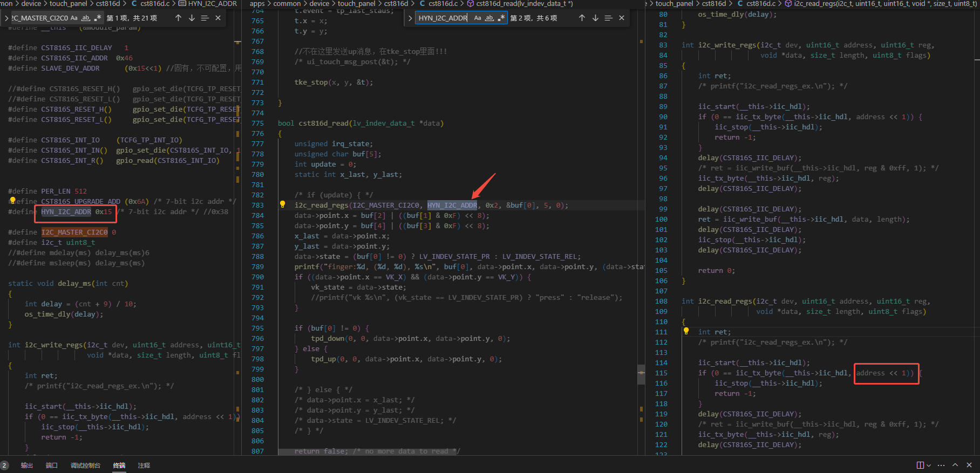The image size is (980, 473).
Task: Open the 输出 (Output) panel tab
Action: click(27, 465)
